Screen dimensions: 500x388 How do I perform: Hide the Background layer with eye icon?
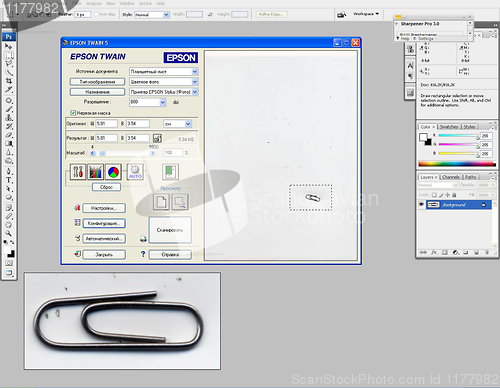coord(421,204)
